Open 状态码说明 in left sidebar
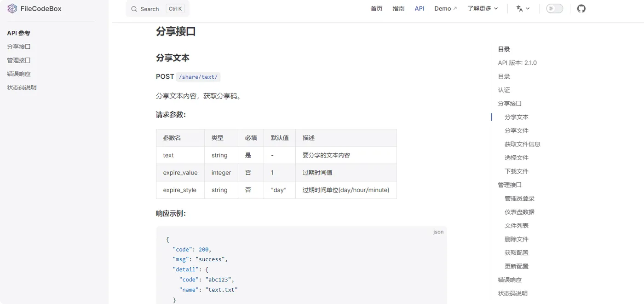The width and height of the screenshot is (644, 304). [22, 88]
